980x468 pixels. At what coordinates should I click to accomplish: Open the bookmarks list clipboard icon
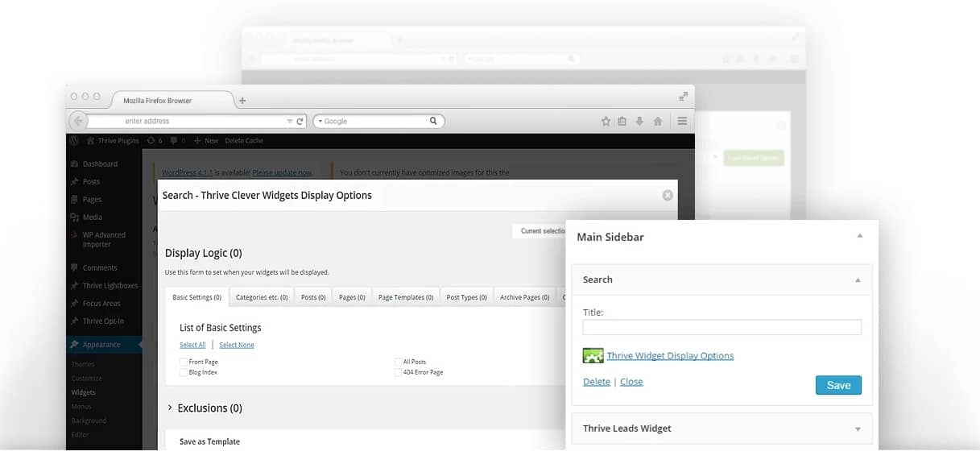(x=622, y=121)
